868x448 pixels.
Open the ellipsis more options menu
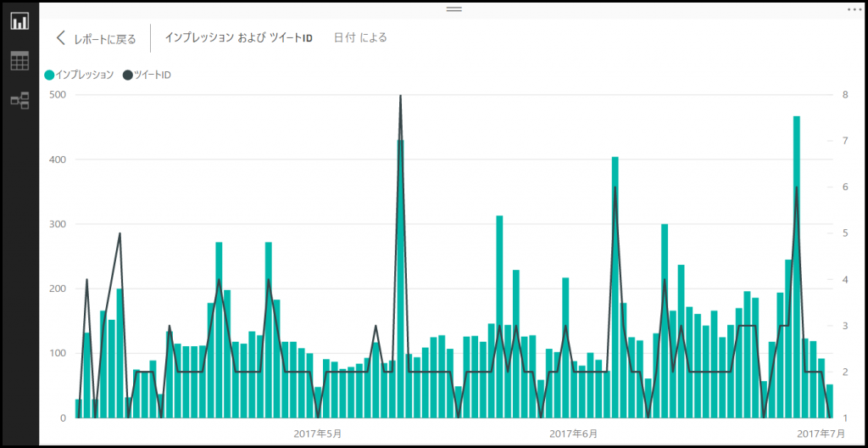pos(853,9)
